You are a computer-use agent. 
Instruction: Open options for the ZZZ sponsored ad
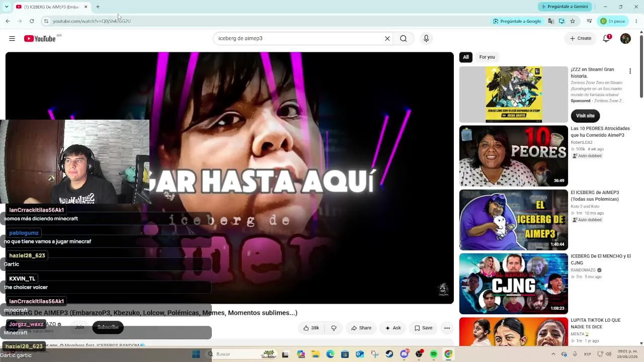tap(630, 71)
